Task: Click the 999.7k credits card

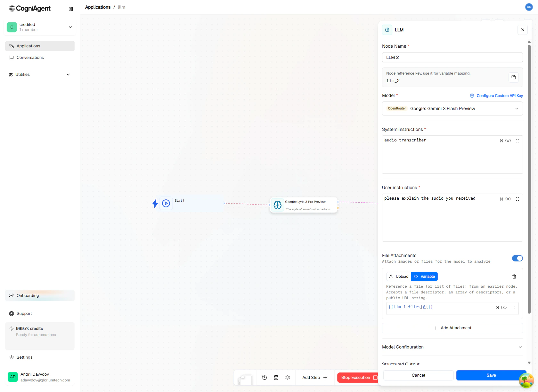Action: pyautogui.click(x=40, y=336)
